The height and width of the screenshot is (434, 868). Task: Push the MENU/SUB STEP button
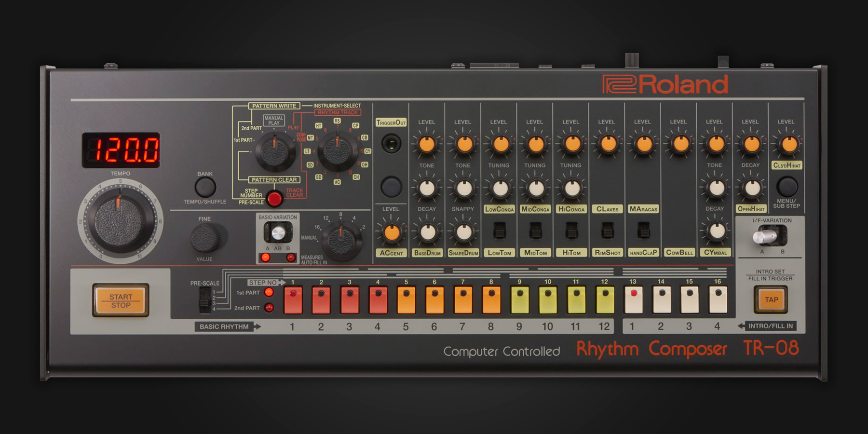(787, 187)
